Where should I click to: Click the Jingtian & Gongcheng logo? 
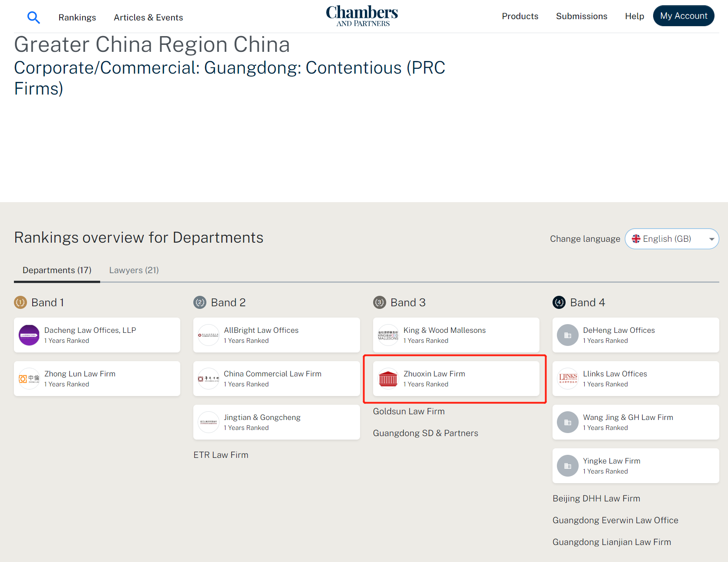[209, 422]
